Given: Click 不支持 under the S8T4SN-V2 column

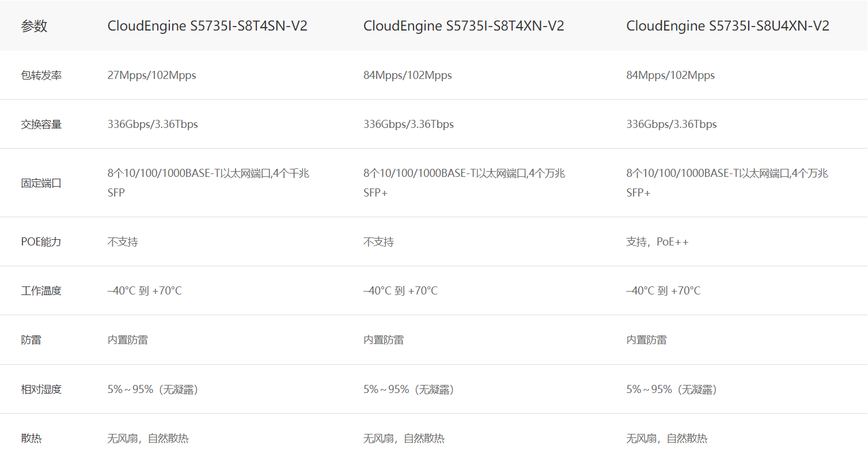Looking at the screenshot, I should point(123,242).
